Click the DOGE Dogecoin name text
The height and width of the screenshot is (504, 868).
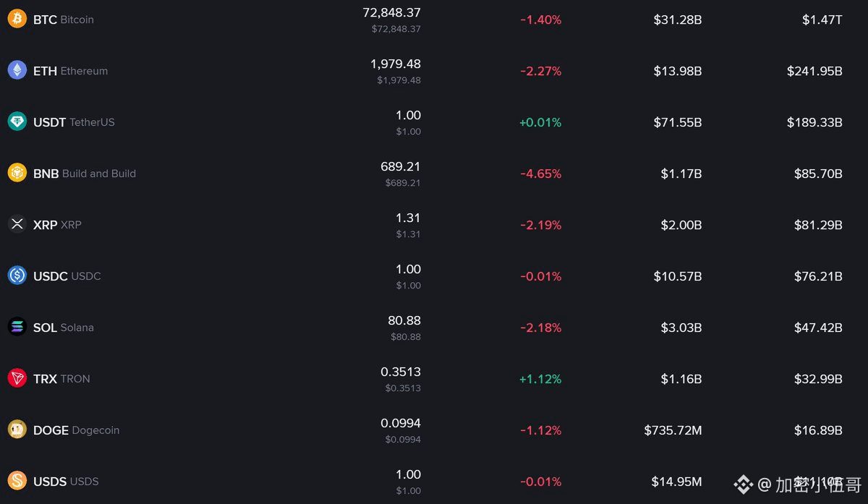pos(77,430)
